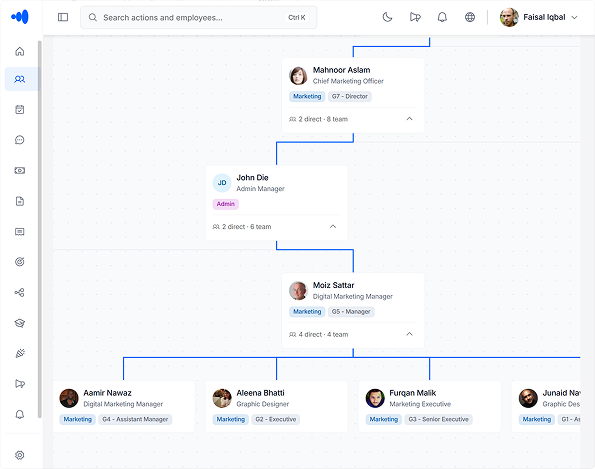Collapse Moiz Sattar's team chevron
The image size is (595, 469).
pos(409,334)
